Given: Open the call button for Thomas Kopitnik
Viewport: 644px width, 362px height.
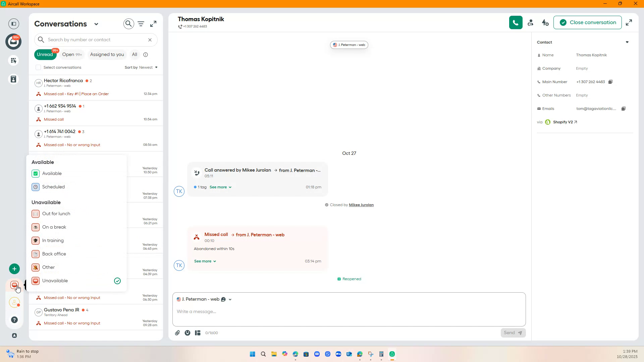Looking at the screenshot, I should pos(516,22).
